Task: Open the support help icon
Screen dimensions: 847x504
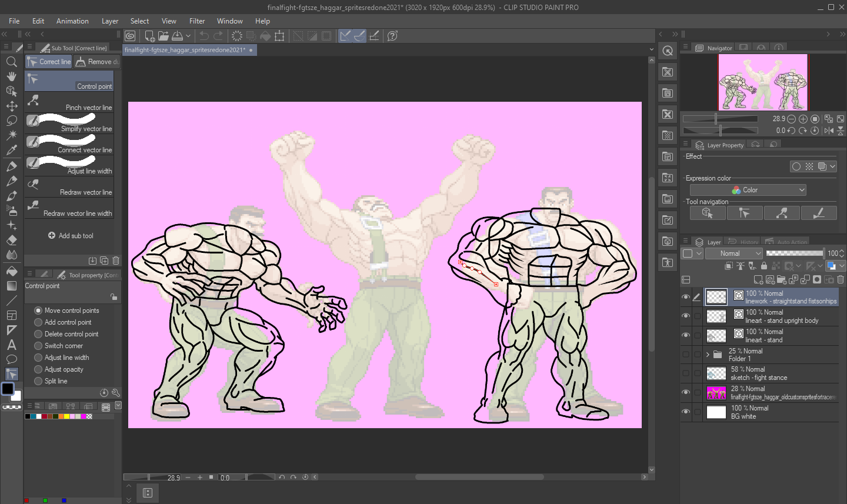Action: tap(392, 36)
